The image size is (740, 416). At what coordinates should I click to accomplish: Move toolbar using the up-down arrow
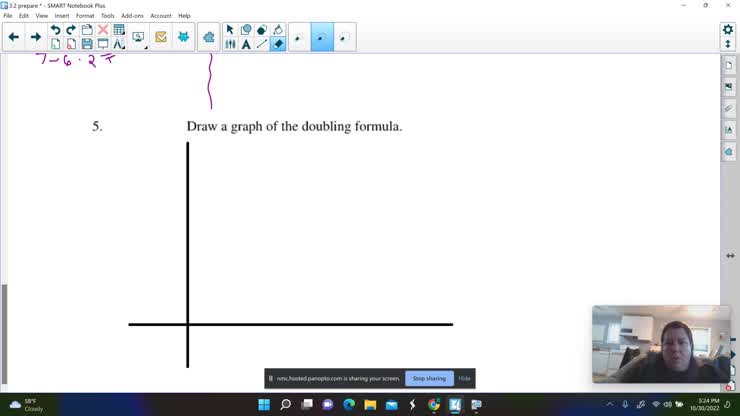pyautogui.click(x=728, y=46)
